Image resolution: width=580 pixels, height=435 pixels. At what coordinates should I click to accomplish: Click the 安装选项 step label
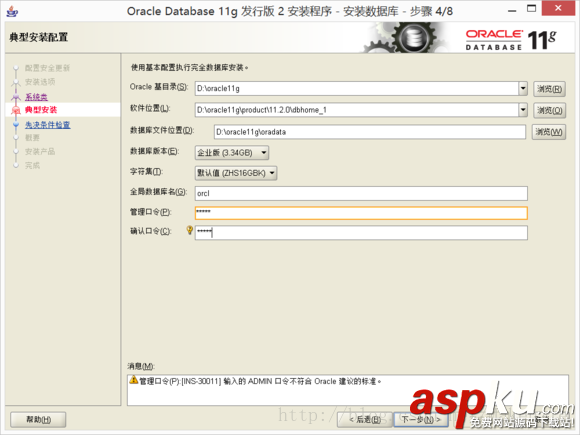(40, 82)
